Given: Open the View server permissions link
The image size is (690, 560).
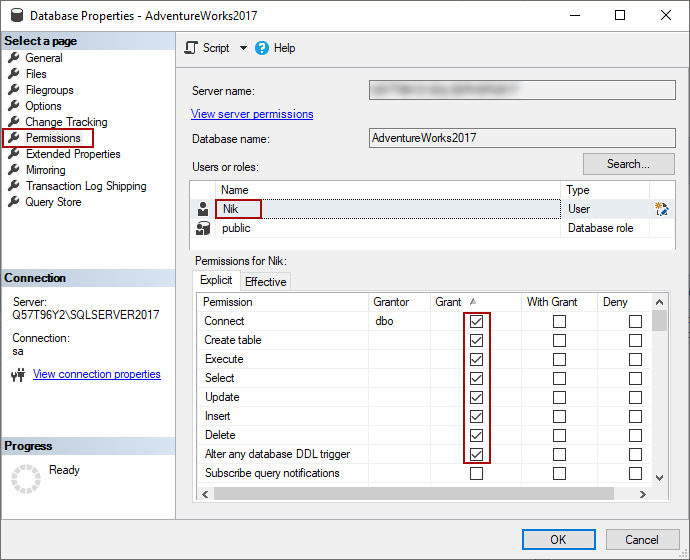Looking at the screenshot, I should 252,114.
